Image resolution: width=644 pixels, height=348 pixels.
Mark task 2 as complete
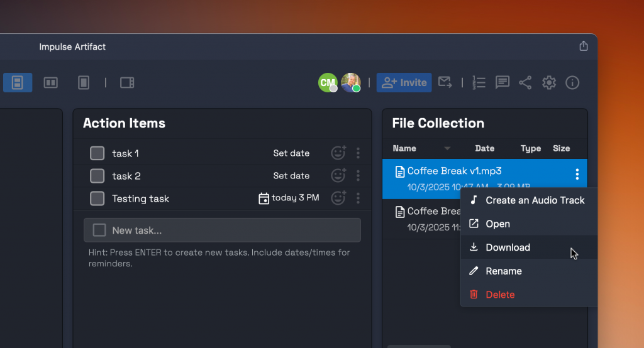tap(97, 176)
